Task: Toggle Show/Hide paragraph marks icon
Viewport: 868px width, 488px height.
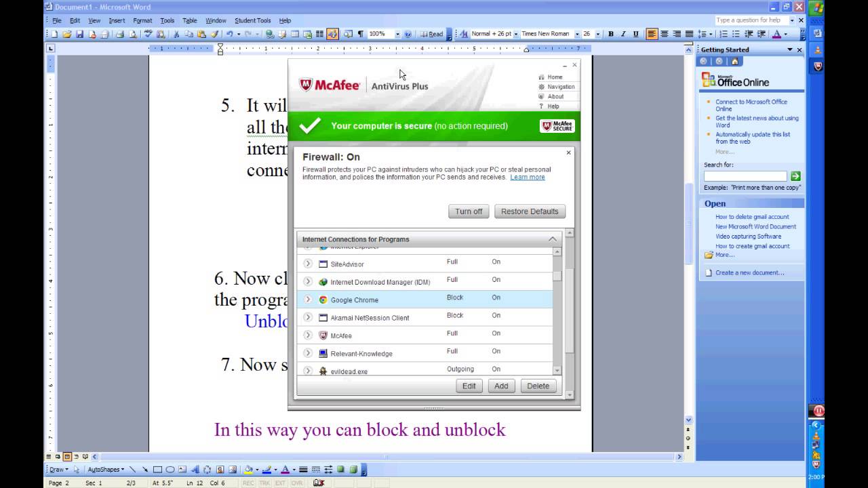Action: 360,34
